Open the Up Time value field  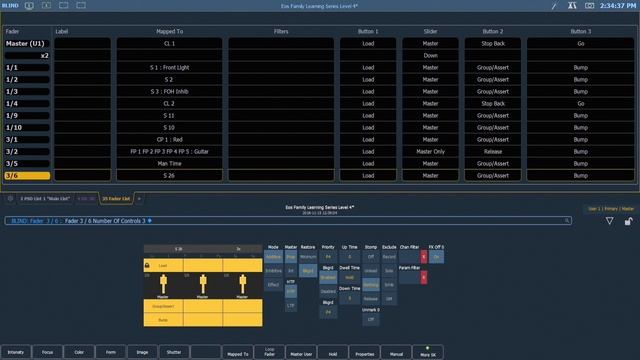pyautogui.click(x=349, y=257)
